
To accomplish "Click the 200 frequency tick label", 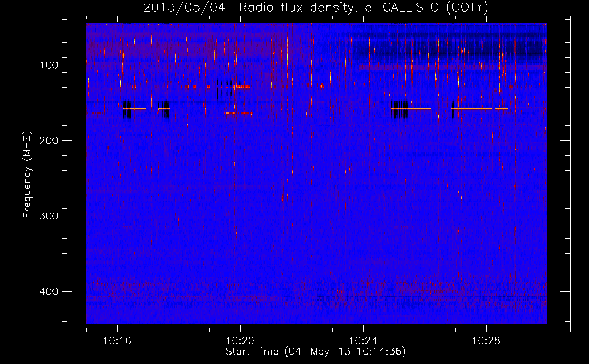I will pyautogui.click(x=49, y=141).
